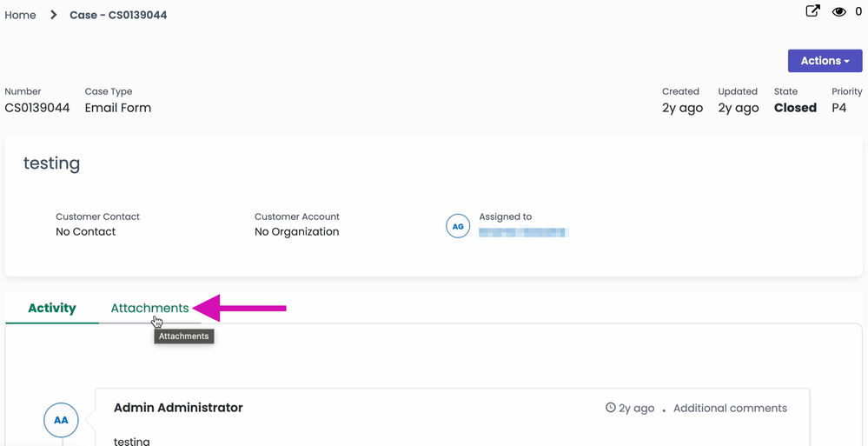Select the Activity tab
Viewport: 868px width, 446px height.
[x=52, y=308]
